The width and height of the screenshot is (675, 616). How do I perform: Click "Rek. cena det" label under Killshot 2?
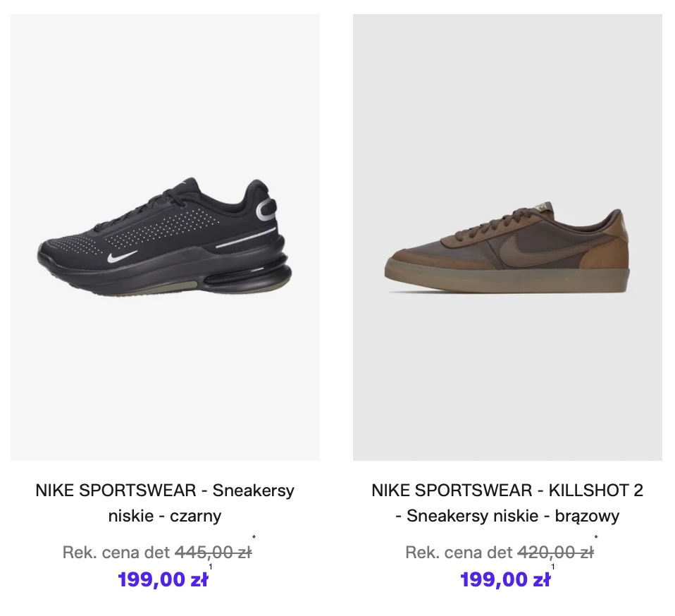459,553
